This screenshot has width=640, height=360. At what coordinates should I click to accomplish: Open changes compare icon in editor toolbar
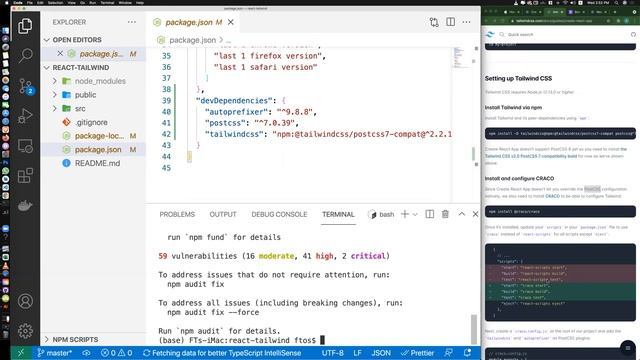click(434, 22)
